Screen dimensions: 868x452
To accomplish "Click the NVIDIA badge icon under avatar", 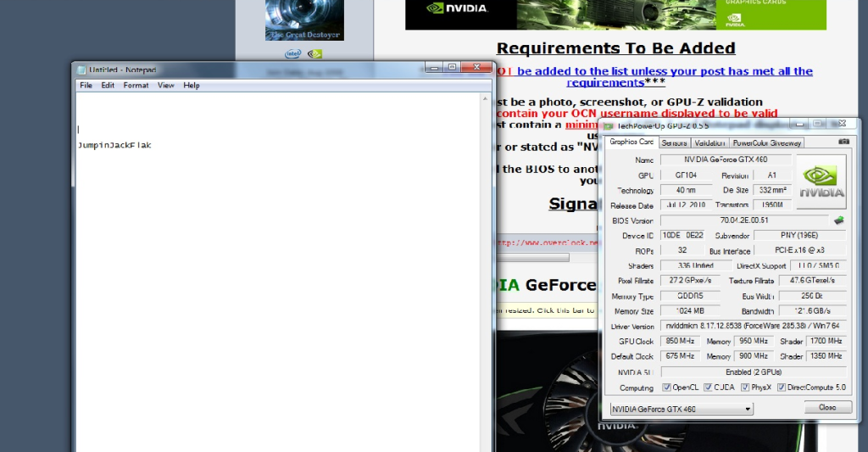I will pos(314,53).
